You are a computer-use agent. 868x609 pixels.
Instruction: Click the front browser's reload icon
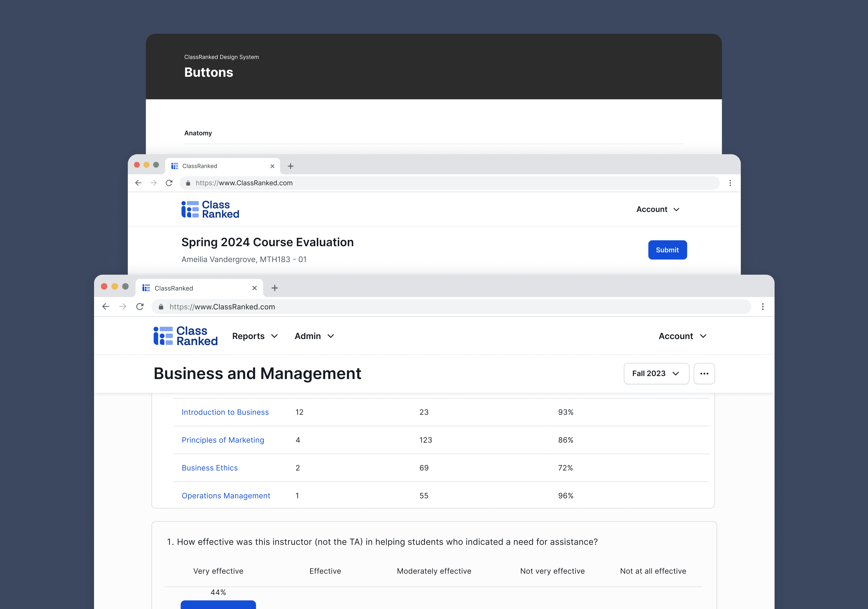click(x=140, y=306)
